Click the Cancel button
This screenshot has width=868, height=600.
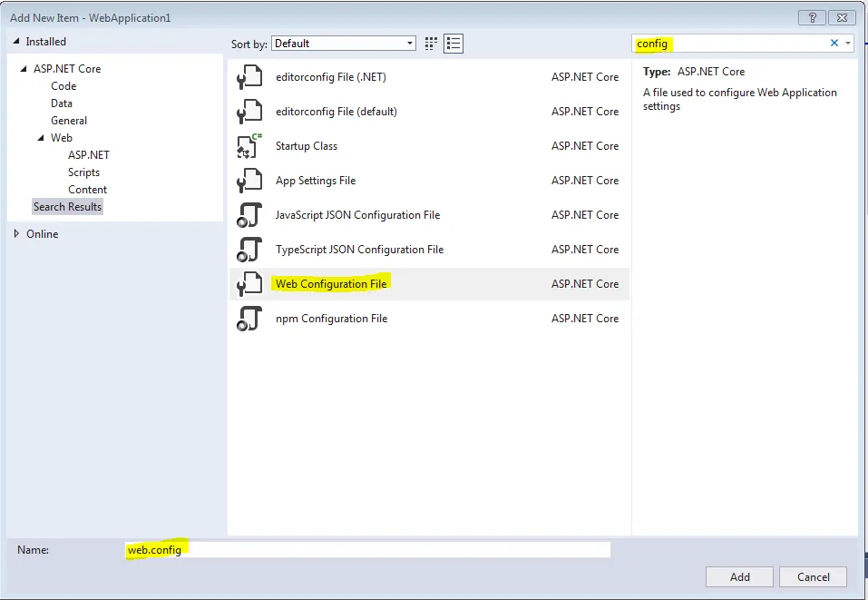coord(813,576)
